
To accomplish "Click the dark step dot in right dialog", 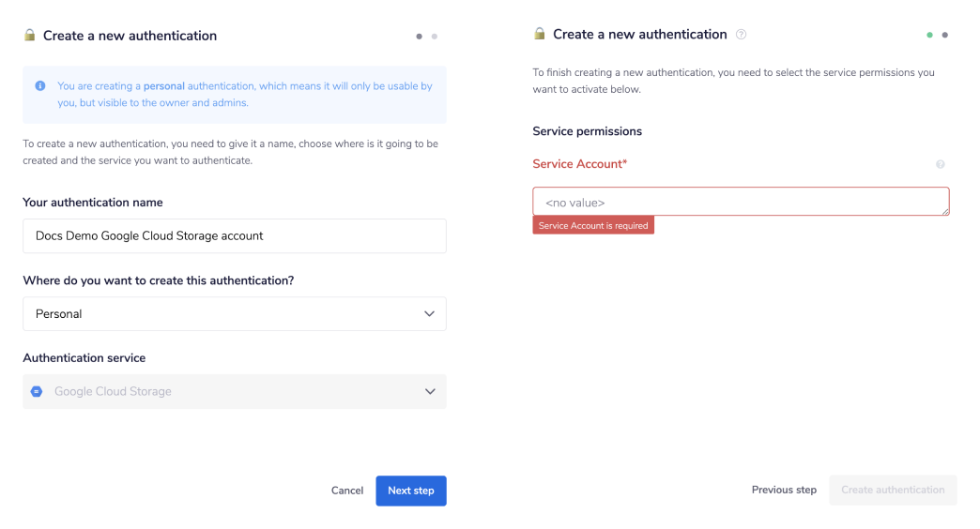I will click(x=944, y=35).
